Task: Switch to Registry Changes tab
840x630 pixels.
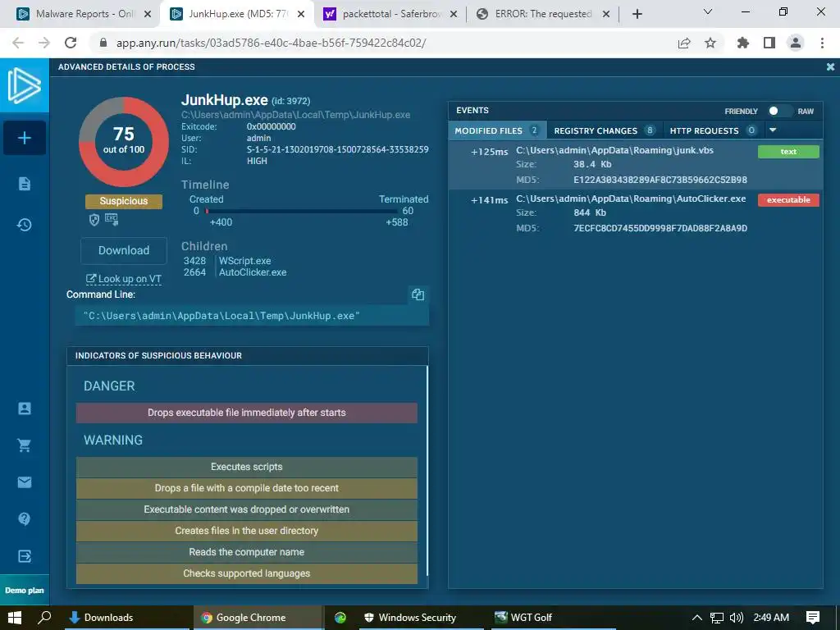Action: coord(605,130)
